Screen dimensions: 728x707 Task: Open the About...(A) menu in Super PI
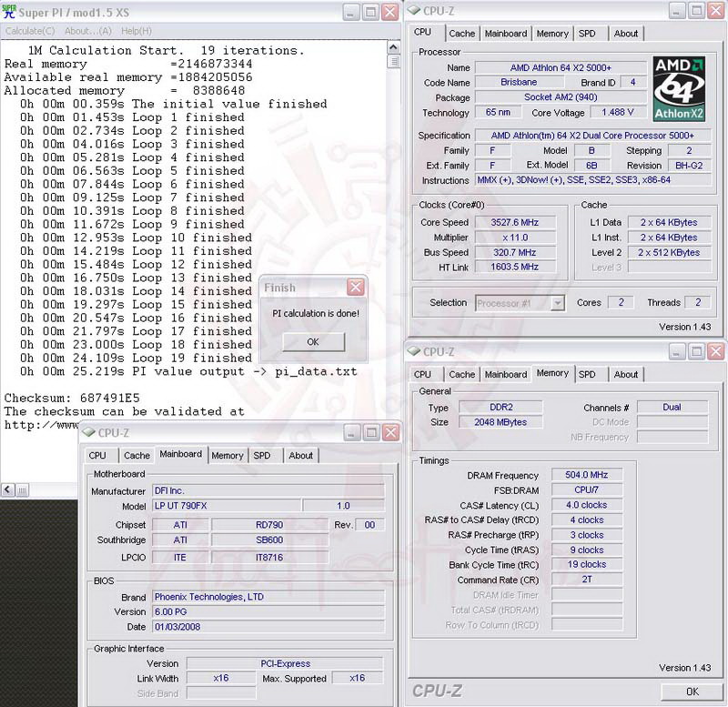[88, 31]
